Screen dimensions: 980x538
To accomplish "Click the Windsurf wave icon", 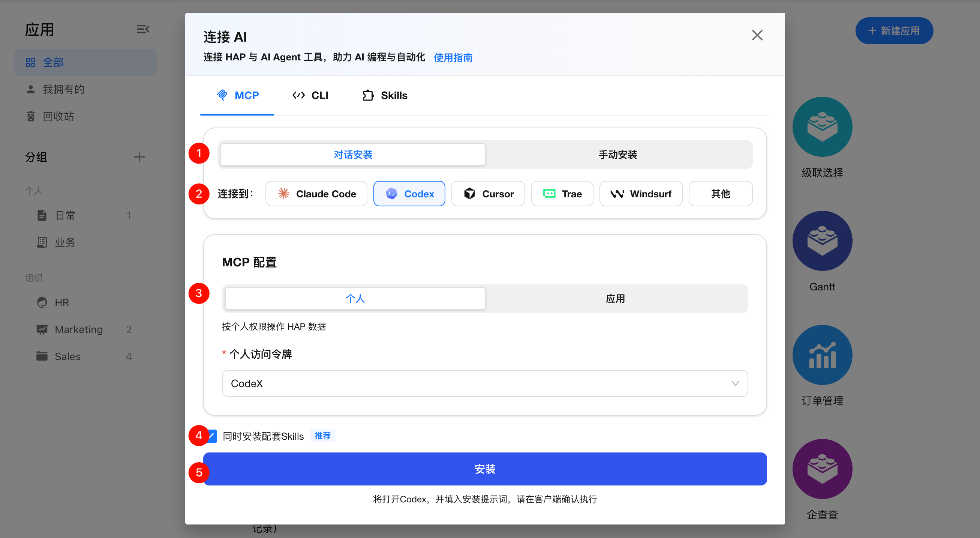I will [617, 194].
